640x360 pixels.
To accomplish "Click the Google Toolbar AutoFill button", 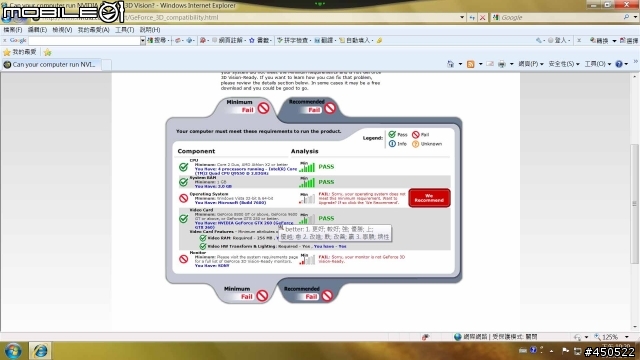I will tap(356, 40).
